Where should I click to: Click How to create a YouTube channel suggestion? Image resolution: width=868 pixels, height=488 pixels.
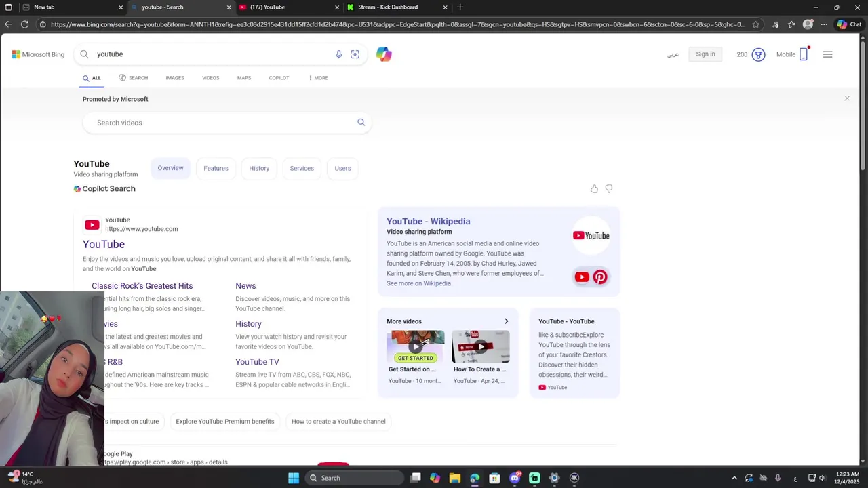[x=338, y=422]
